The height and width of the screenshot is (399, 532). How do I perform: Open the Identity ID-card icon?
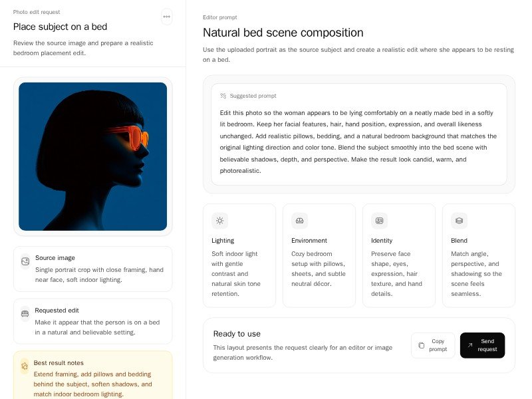tap(380, 220)
